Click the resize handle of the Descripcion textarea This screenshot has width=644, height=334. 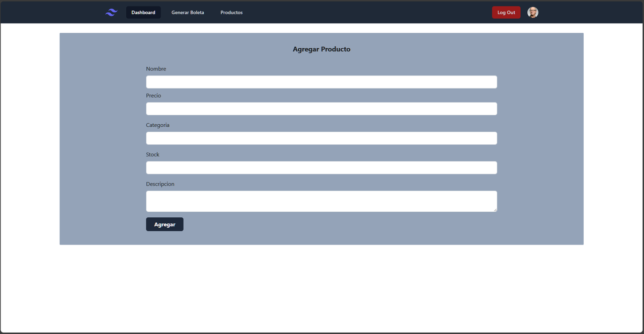pyautogui.click(x=495, y=210)
